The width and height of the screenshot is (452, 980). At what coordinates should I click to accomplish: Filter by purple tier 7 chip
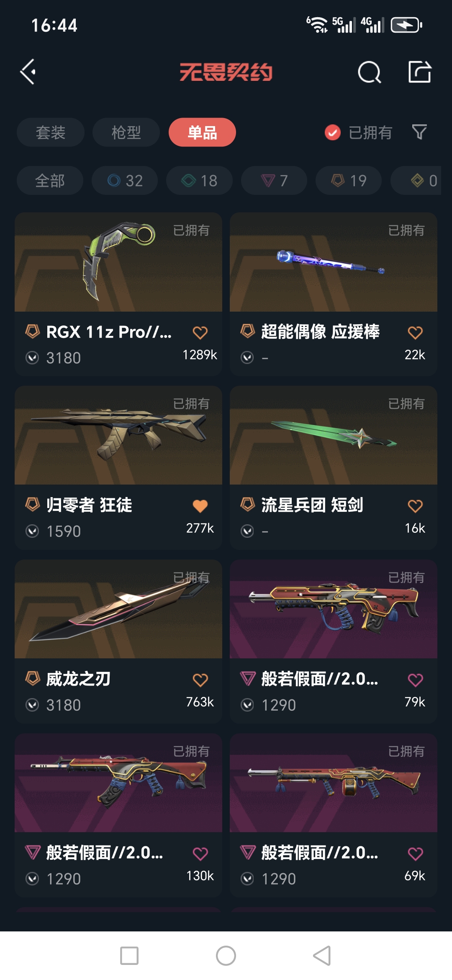coord(274,181)
